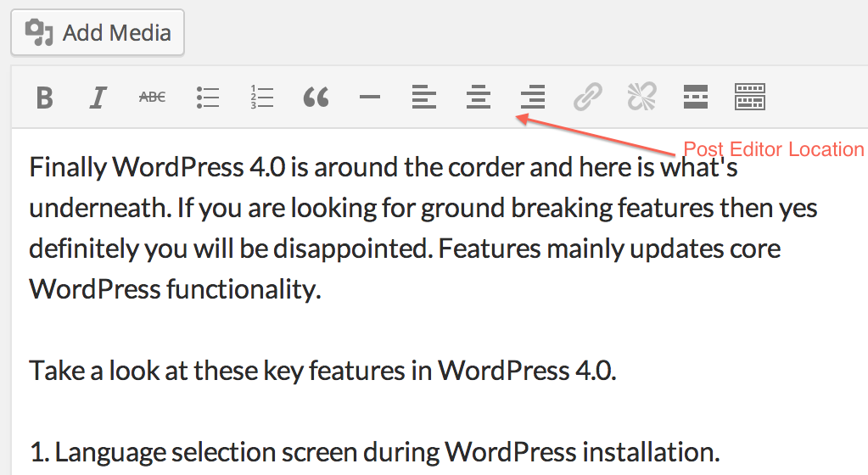The height and width of the screenshot is (475, 868).
Task: Insert the Read More tag
Action: (x=696, y=97)
